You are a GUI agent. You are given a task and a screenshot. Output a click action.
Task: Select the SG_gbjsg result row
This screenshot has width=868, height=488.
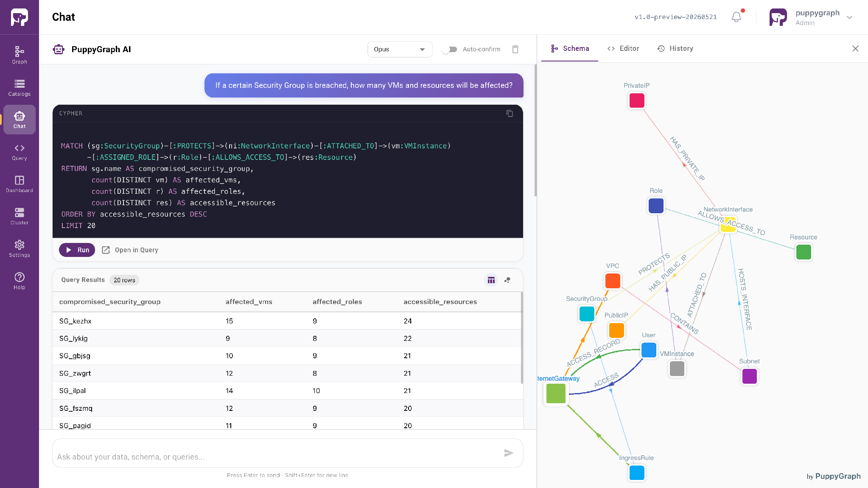point(287,356)
